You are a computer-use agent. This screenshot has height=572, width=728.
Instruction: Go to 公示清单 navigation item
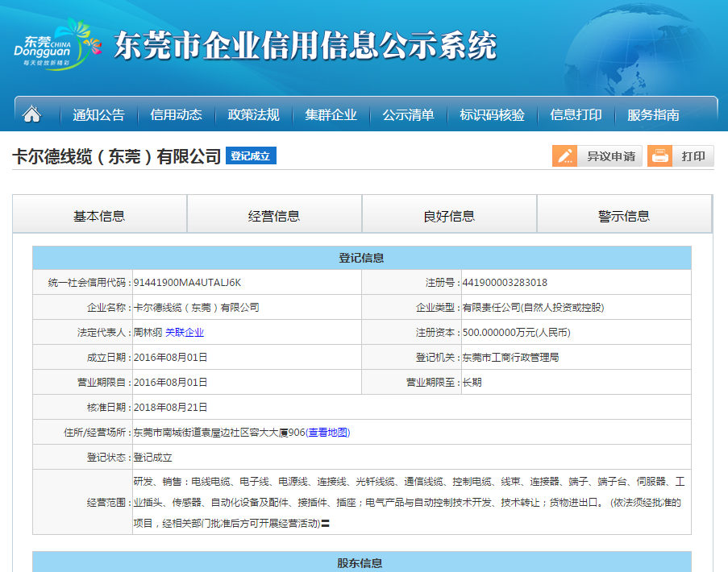408,114
